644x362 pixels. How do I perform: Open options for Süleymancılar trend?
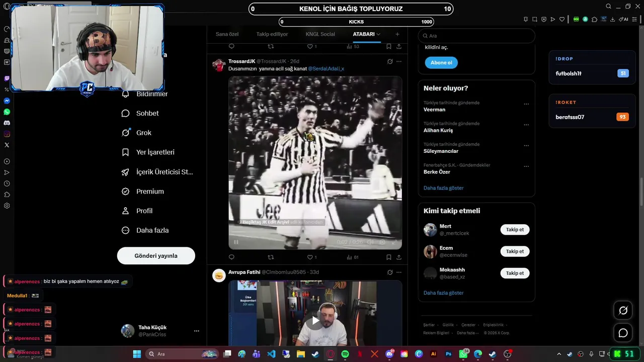pos(526,146)
